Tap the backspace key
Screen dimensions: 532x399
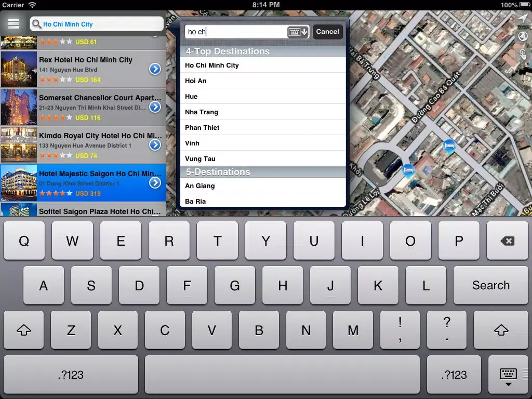coord(507,241)
